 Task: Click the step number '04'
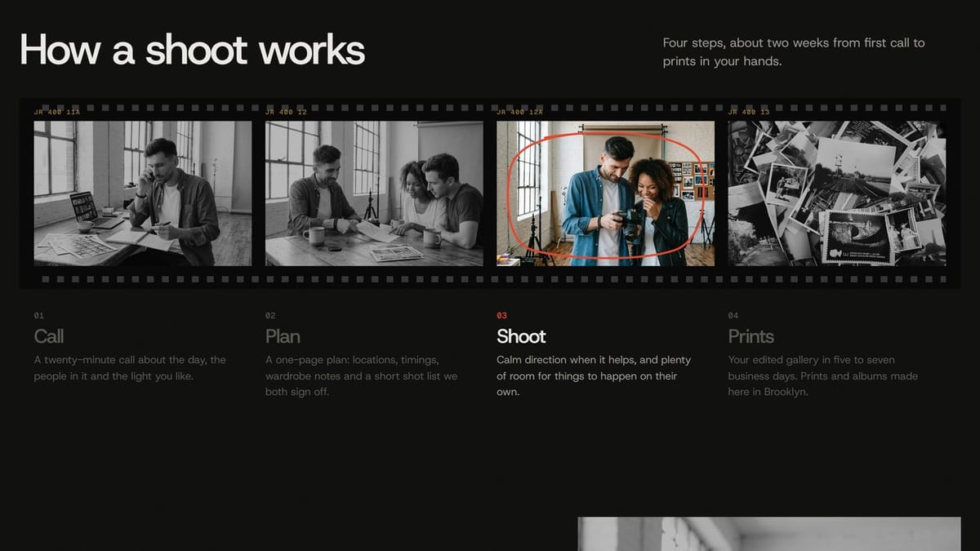coord(733,316)
